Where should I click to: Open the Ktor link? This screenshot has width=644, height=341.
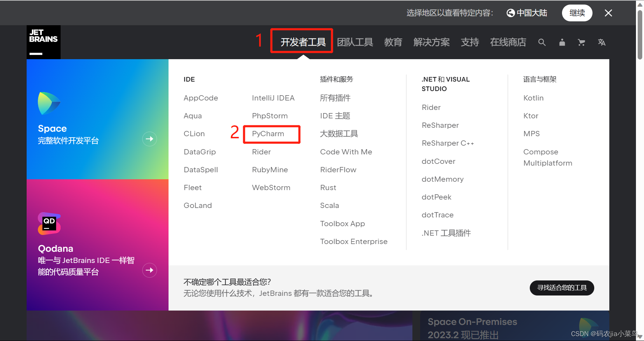point(531,116)
